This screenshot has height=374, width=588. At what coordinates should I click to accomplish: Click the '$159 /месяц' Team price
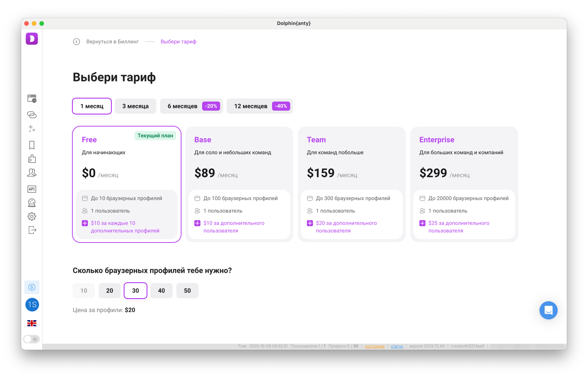pyautogui.click(x=332, y=173)
